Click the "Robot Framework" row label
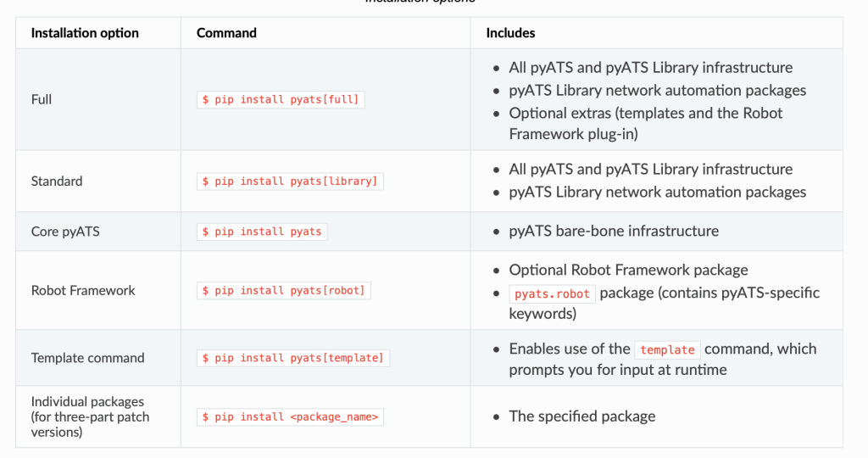Screen dimensions: 868x458 coord(83,290)
